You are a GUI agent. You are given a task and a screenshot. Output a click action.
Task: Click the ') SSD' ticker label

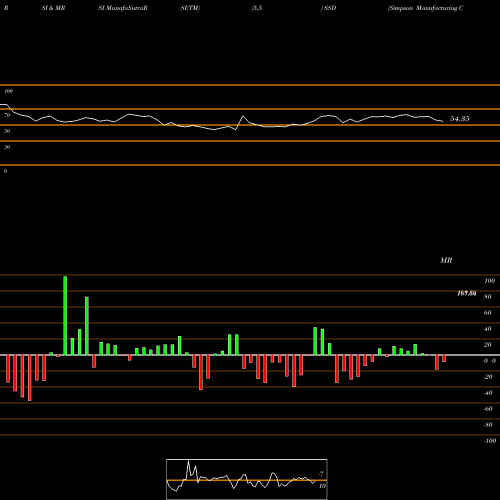coord(328,8)
